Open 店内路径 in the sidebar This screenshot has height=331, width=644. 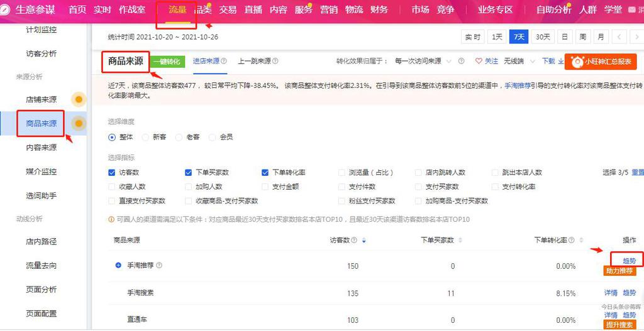42,242
